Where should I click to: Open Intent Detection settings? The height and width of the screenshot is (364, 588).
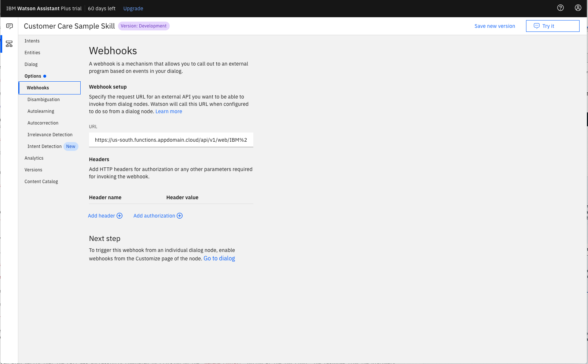coord(44,146)
